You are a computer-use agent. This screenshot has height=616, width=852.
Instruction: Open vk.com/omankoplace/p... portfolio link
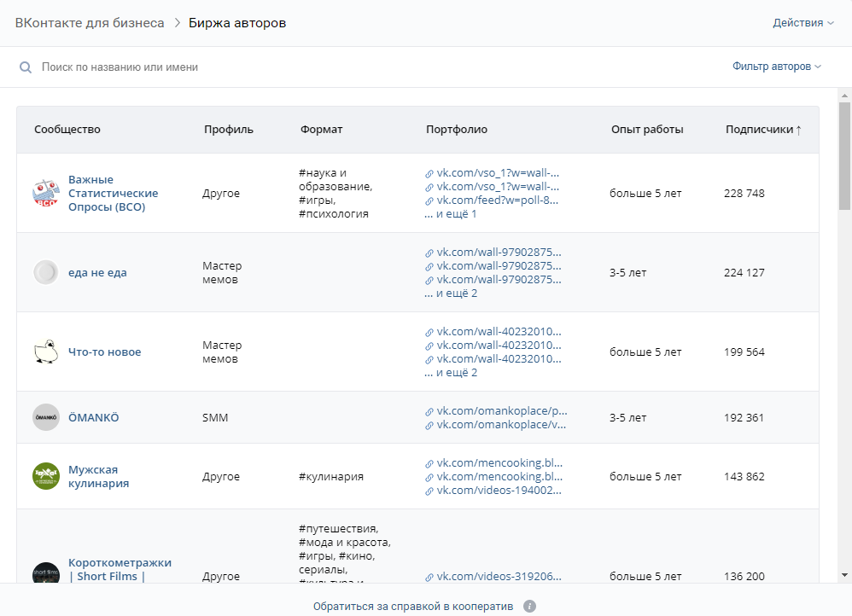(x=496, y=410)
